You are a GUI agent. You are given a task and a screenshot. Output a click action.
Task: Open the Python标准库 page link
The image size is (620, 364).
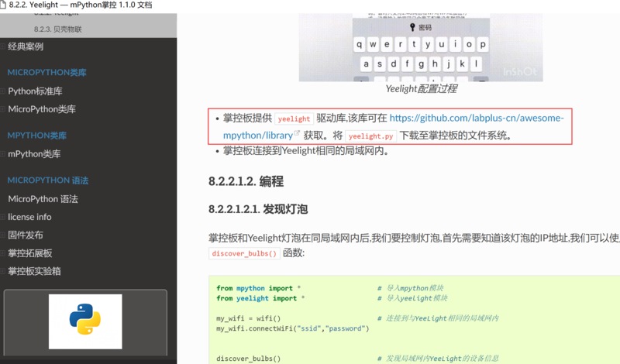pyautogui.click(x=35, y=91)
